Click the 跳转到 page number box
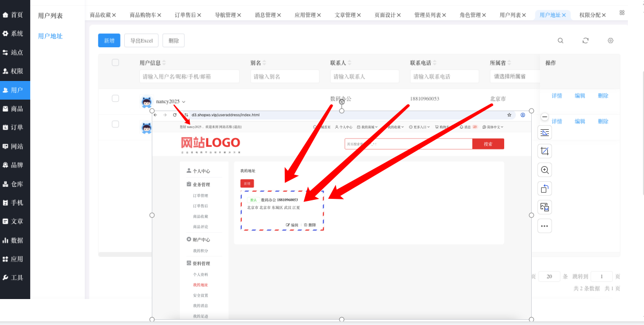644x325 pixels. [601, 277]
